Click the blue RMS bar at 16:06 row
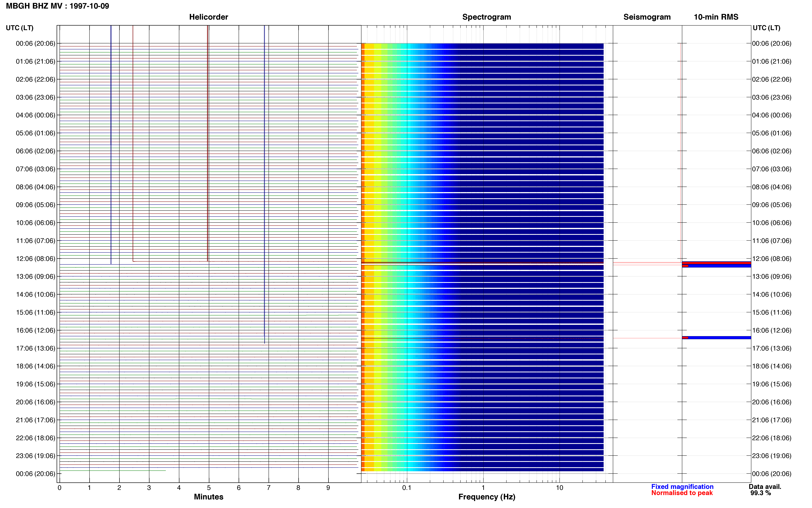 coord(717,338)
